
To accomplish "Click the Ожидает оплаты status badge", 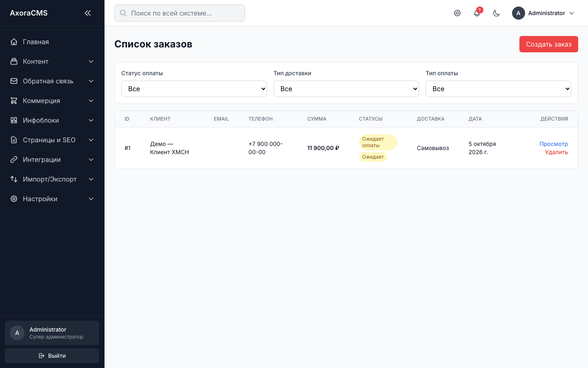I will pyautogui.click(x=378, y=142).
